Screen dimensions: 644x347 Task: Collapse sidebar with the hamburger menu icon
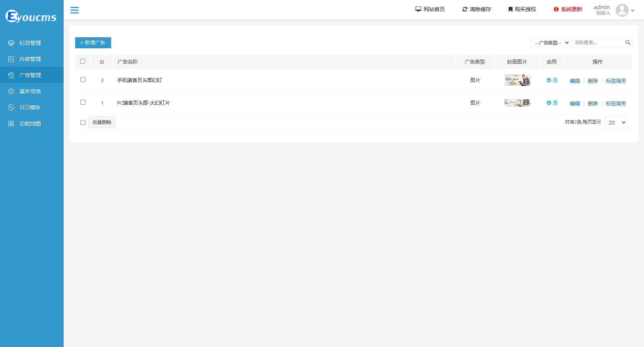(74, 10)
